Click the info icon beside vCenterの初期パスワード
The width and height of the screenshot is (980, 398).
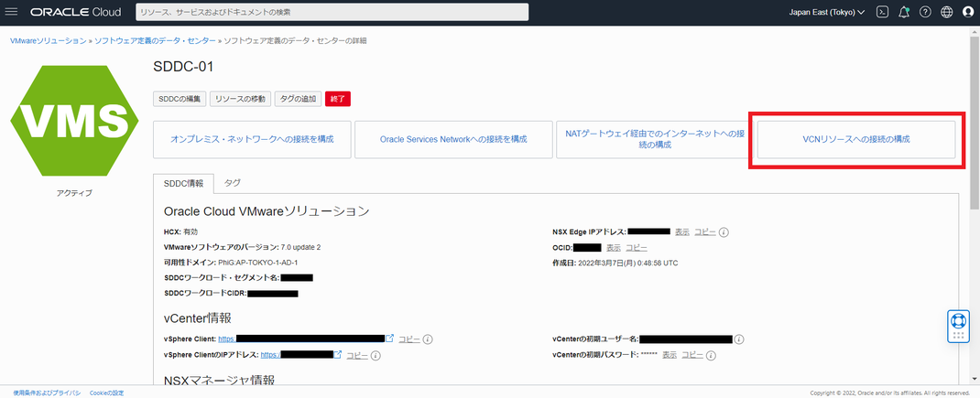point(711,355)
